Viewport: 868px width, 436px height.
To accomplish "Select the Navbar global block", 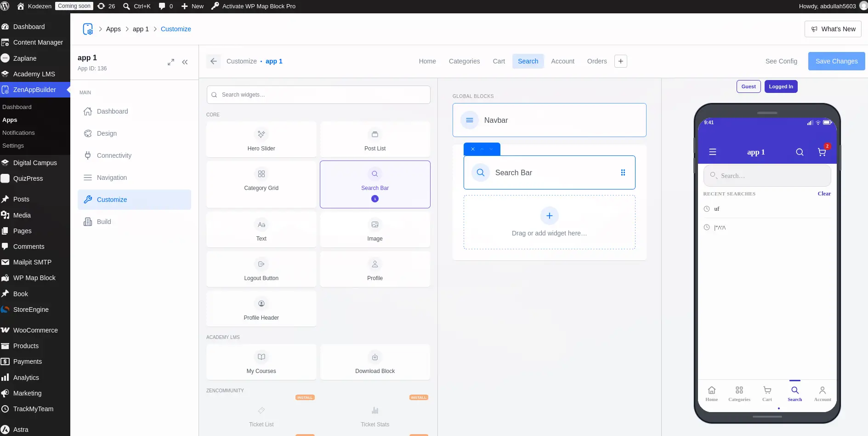I will (x=550, y=120).
